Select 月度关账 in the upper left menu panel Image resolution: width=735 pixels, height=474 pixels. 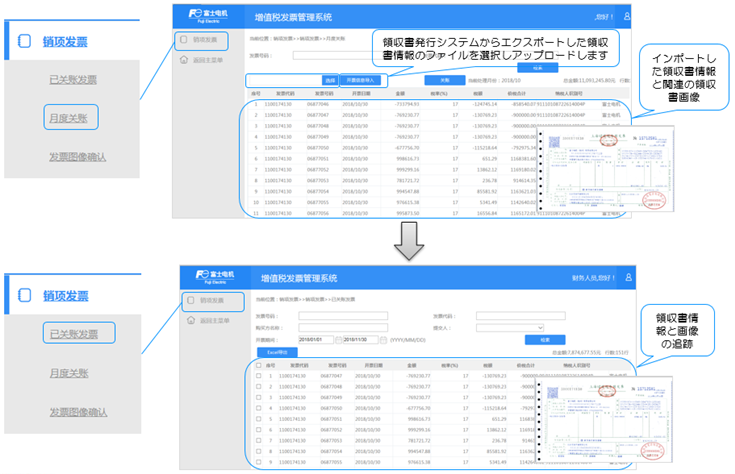point(69,118)
